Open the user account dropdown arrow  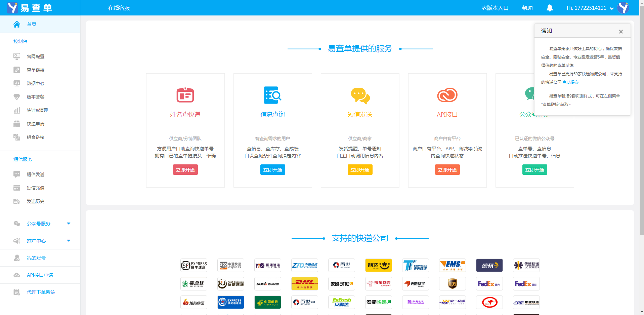(612, 8)
